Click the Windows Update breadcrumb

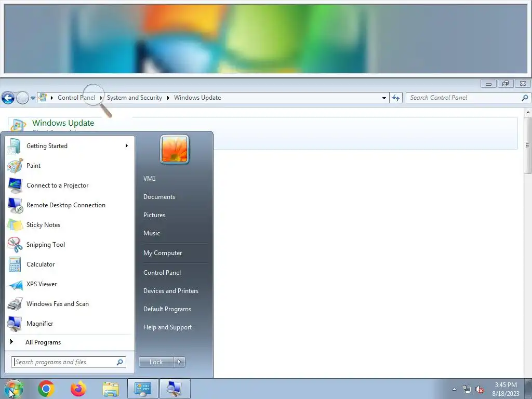tap(197, 98)
